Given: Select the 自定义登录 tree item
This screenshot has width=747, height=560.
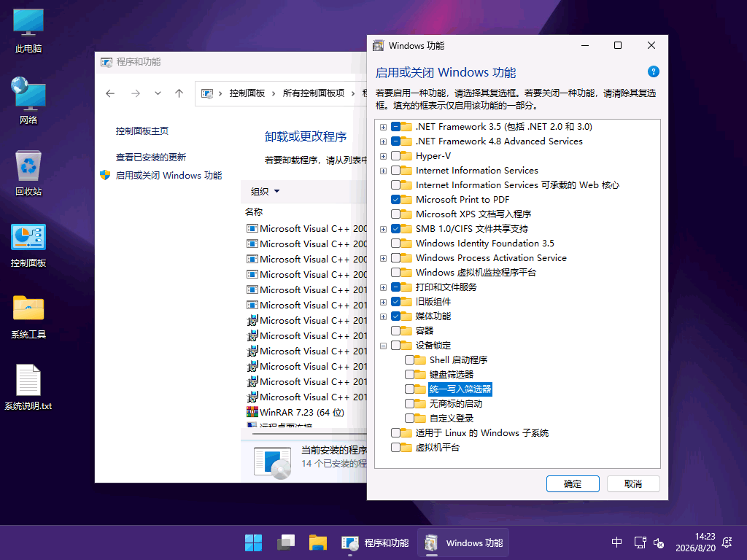Looking at the screenshot, I should [x=451, y=419].
